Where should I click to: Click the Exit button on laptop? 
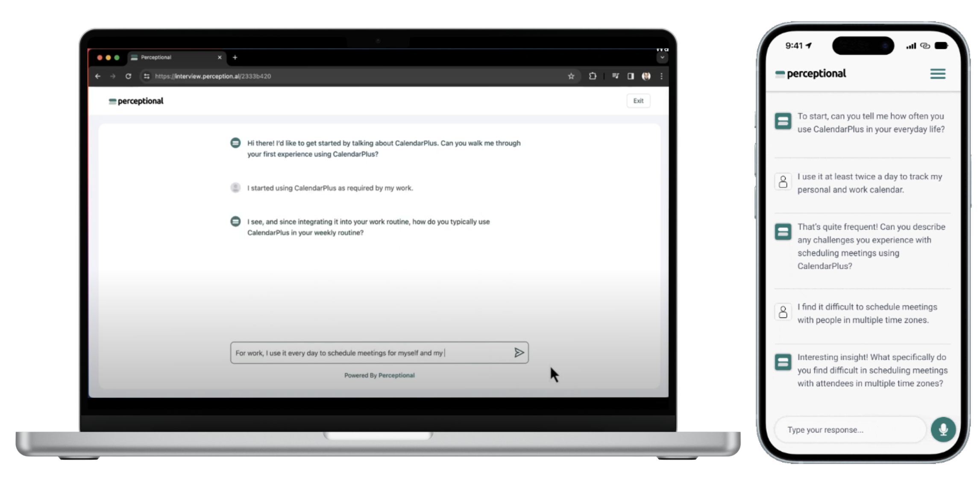click(x=638, y=101)
